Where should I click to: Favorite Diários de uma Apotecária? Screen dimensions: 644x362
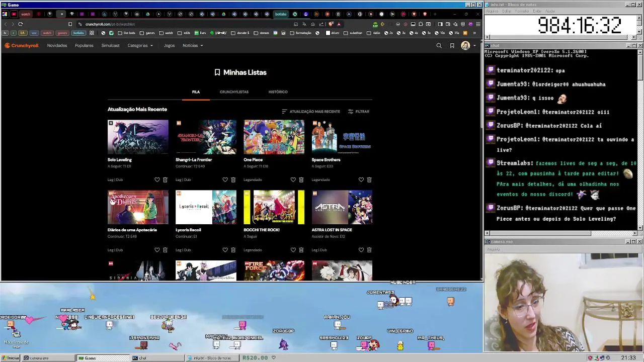(157, 250)
